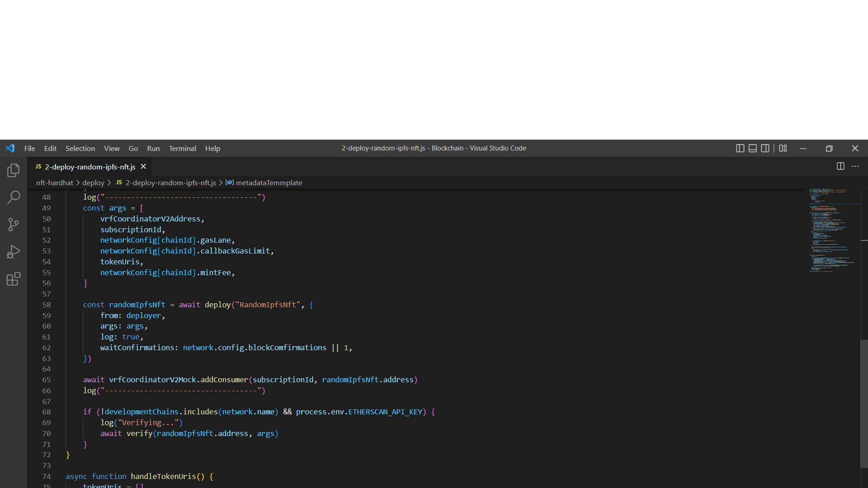Click addConsumer on line 65
The width and height of the screenshot is (868, 488).
click(224, 380)
